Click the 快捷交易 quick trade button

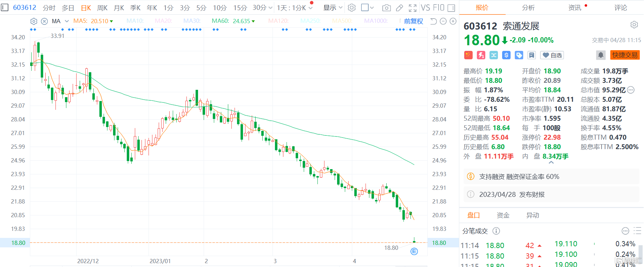coord(625,55)
